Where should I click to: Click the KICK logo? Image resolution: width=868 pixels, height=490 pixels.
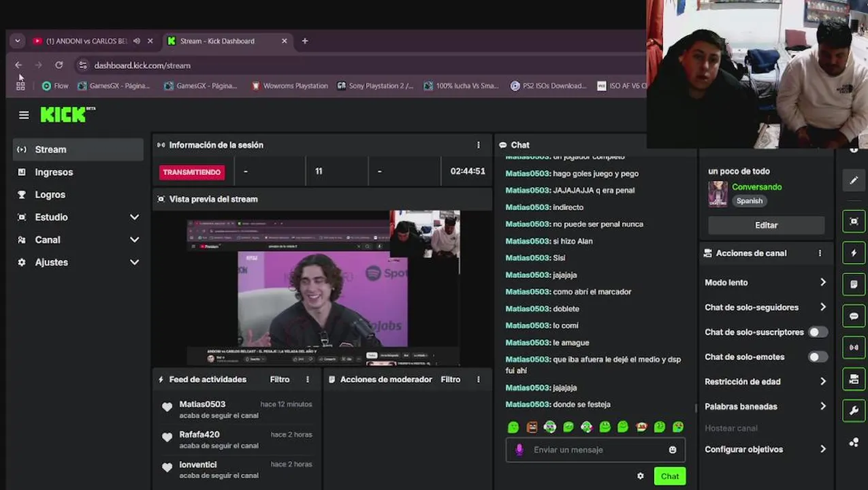pos(67,114)
